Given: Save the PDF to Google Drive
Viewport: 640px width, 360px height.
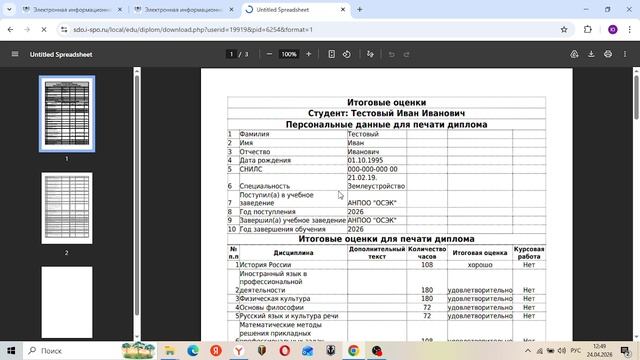Looking at the screenshot, I should coord(574,54).
